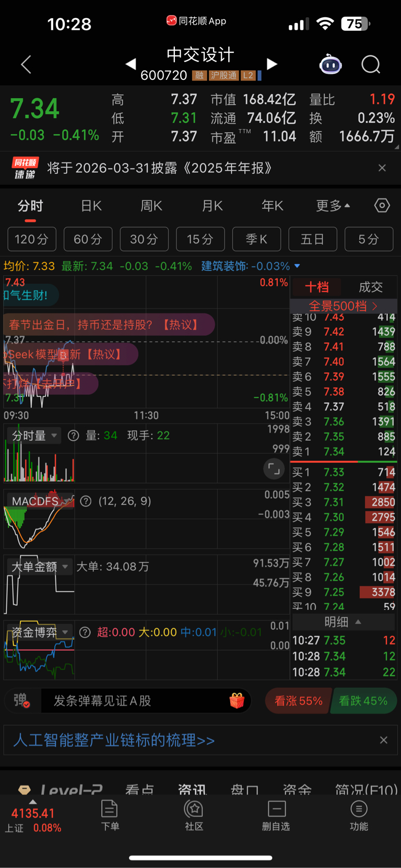Tap the 春节出金日 hot discussion bubble
The width and height of the screenshot is (401, 868).
point(109,325)
